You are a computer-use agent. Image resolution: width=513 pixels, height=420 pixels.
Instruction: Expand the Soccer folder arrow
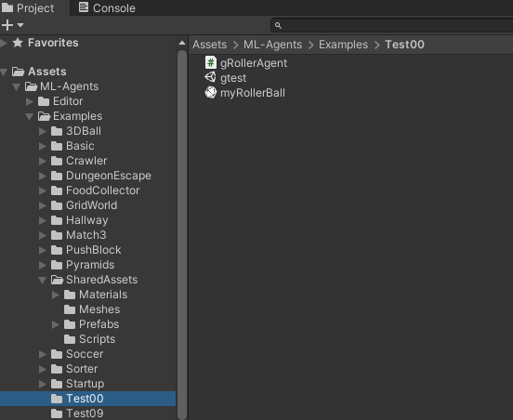click(43, 354)
